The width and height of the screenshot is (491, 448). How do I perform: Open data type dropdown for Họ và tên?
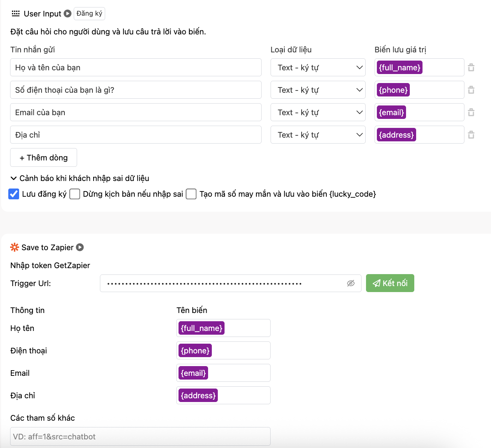point(318,67)
